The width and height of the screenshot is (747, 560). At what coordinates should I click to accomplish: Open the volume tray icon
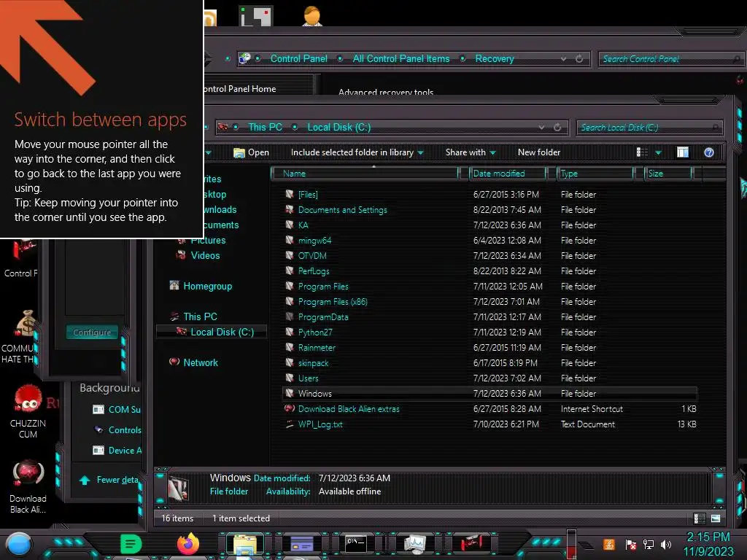pos(665,544)
